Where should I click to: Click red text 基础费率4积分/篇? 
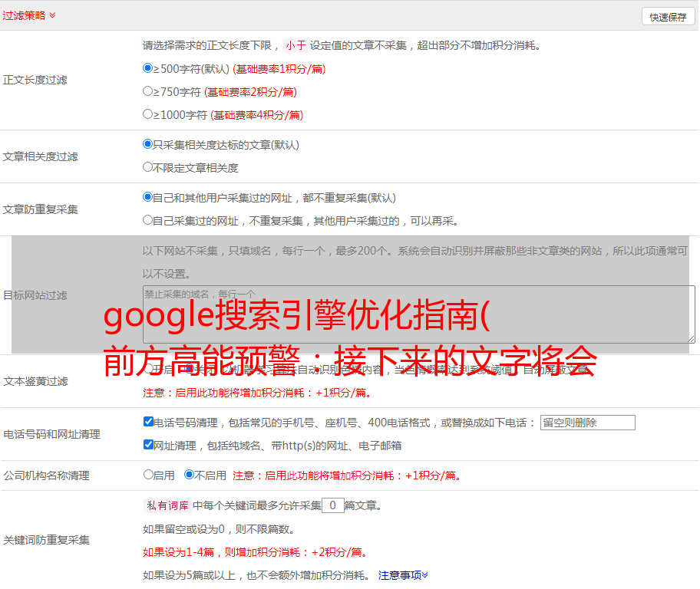tap(257, 115)
